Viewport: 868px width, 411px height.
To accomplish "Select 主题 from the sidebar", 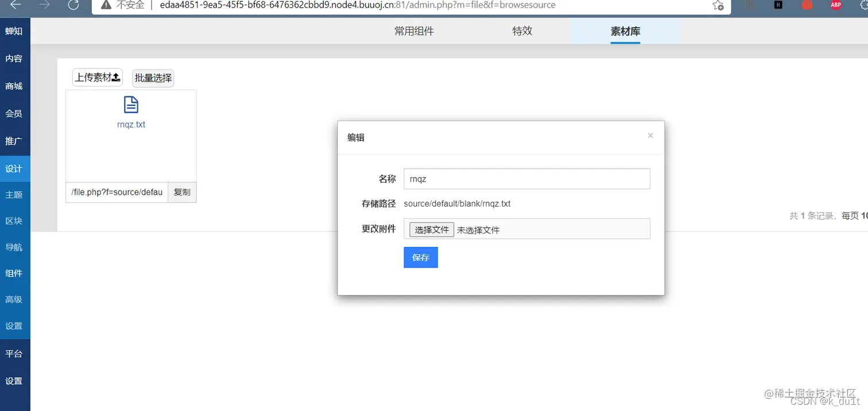I will coord(15,195).
